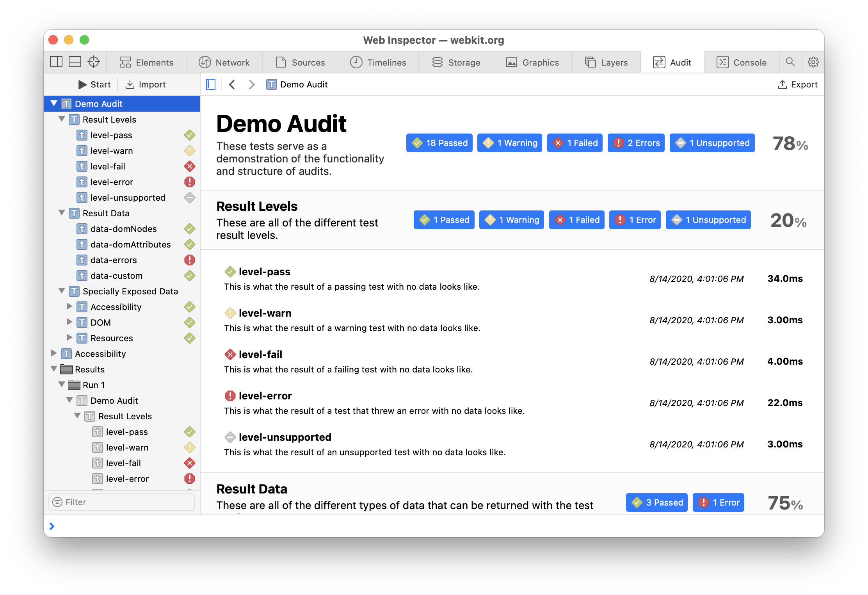Toggle the 1 Unsupported filter in Result Levels
The height and width of the screenshot is (595, 868).
(708, 220)
